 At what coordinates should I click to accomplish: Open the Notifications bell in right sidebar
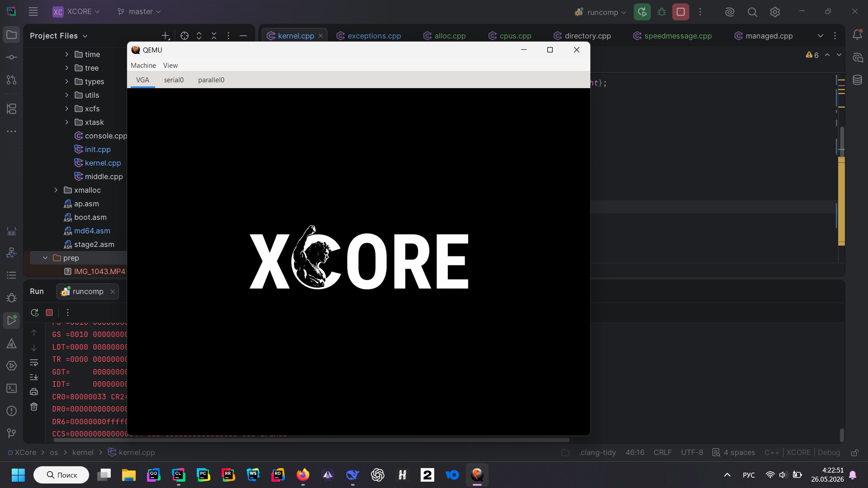click(x=857, y=35)
